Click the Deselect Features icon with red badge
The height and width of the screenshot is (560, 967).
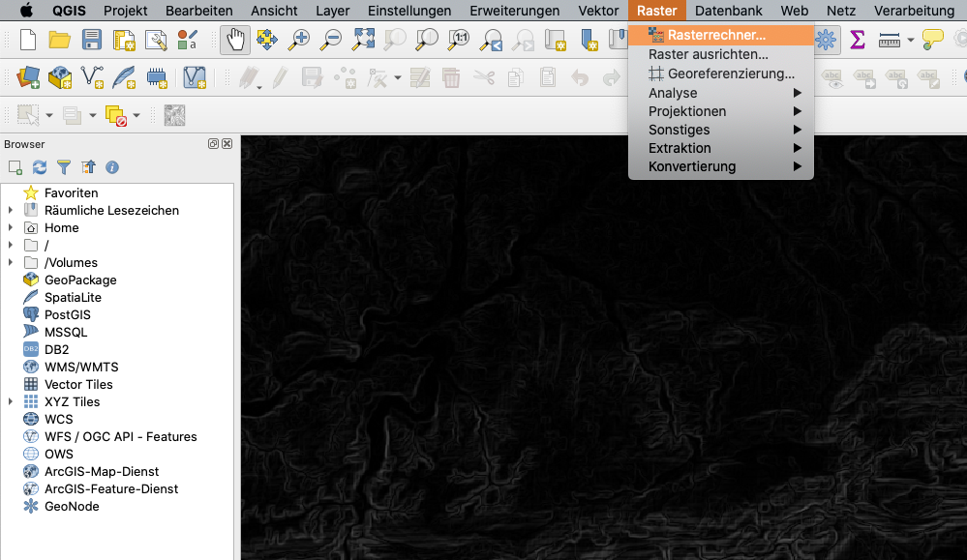point(115,115)
